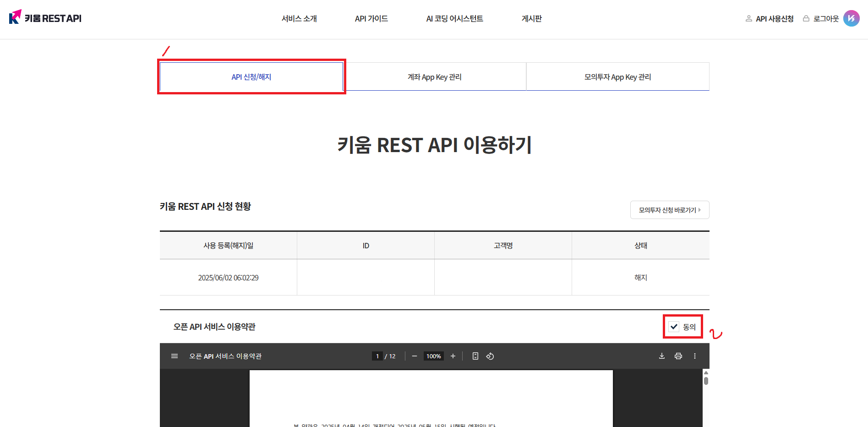The width and height of the screenshot is (868, 427).
Task: Zoom in the PDF with the plus icon
Action: pyautogui.click(x=453, y=356)
